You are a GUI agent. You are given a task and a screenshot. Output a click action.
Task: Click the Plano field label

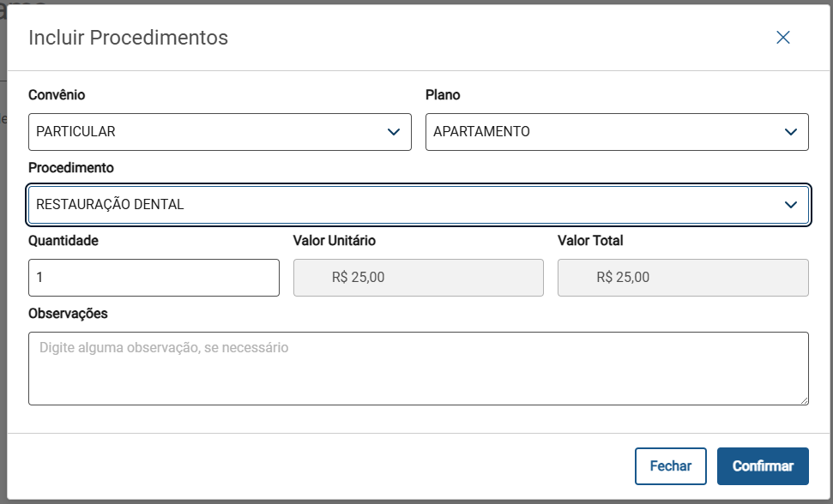[443, 95]
